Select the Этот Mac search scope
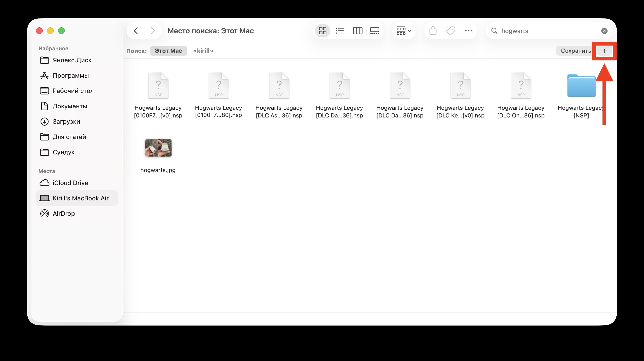Viewport: 644px width, 361px height. point(168,51)
